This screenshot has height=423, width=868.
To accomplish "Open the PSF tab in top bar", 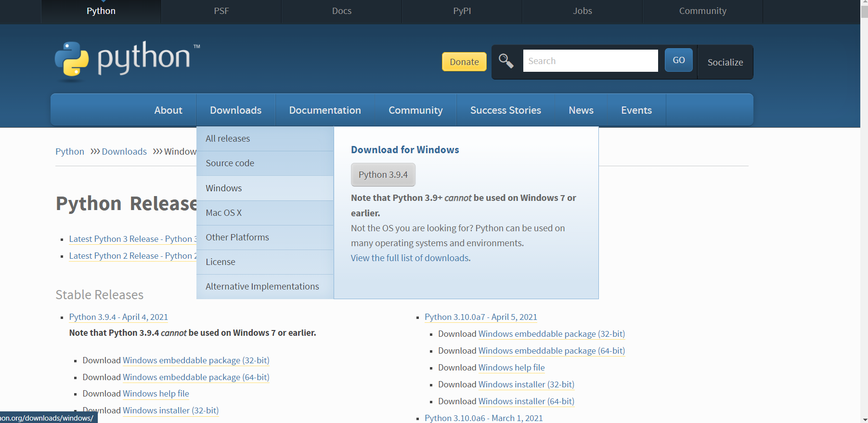I will pyautogui.click(x=221, y=11).
